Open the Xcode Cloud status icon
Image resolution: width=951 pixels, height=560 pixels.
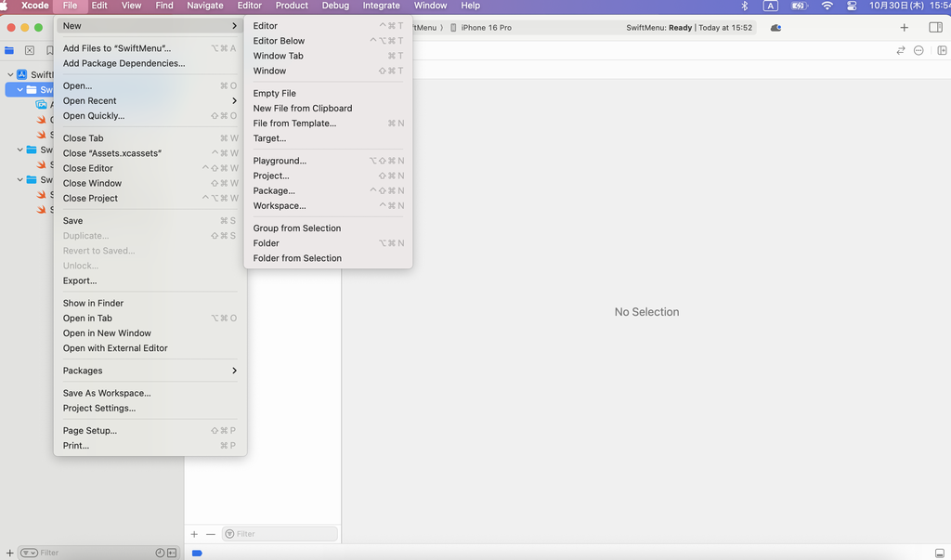click(x=775, y=28)
